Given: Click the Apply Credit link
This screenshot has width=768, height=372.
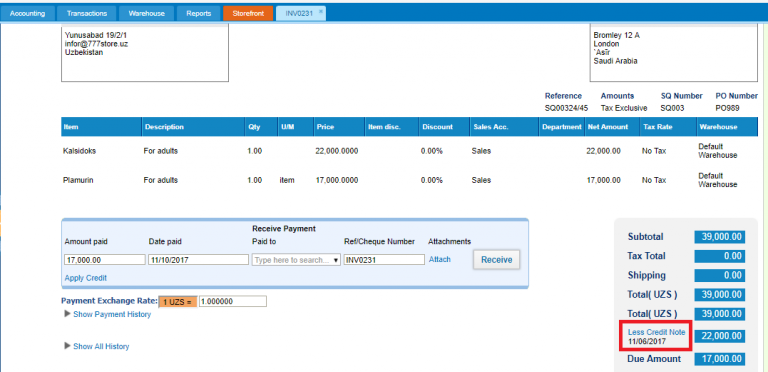Looking at the screenshot, I should (86, 278).
